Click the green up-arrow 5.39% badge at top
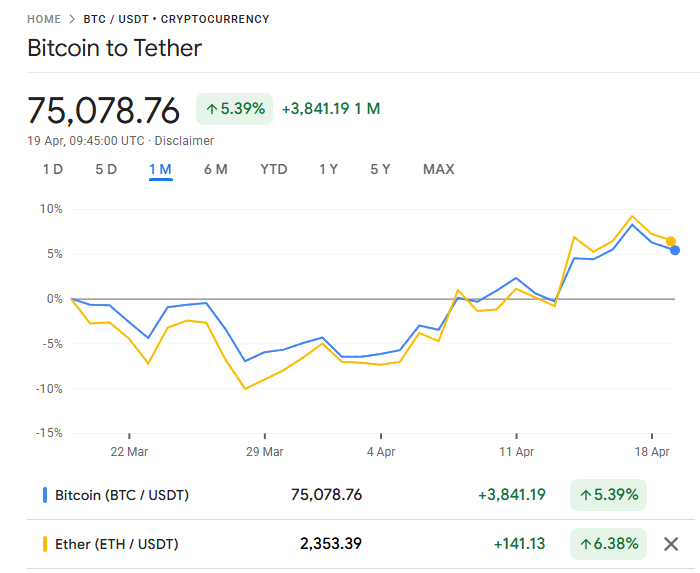The width and height of the screenshot is (700, 573). (x=234, y=108)
